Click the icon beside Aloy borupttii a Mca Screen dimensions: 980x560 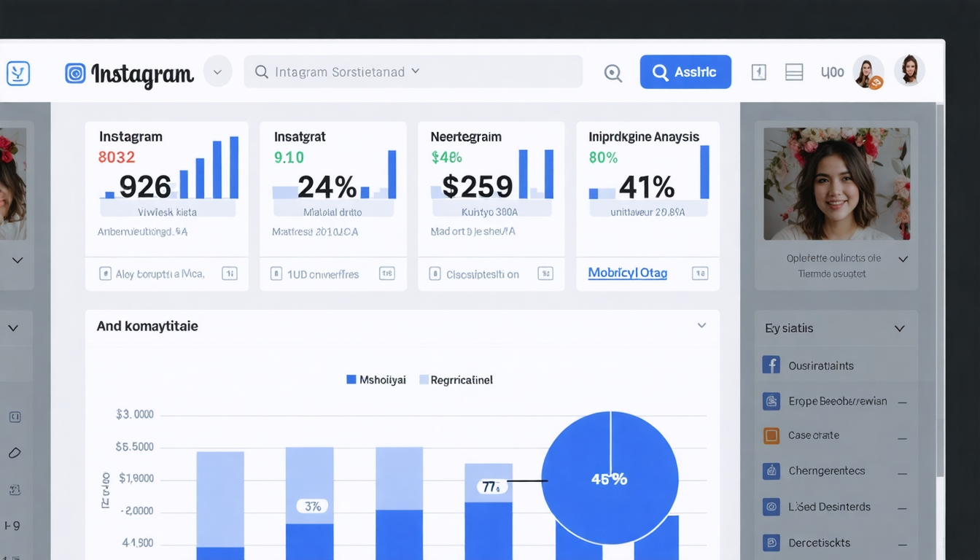pos(105,274)
